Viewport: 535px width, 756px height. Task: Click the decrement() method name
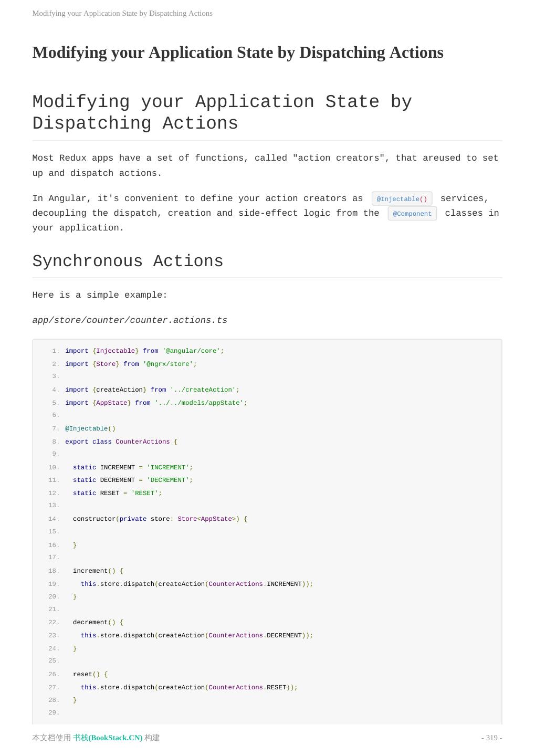90,622
